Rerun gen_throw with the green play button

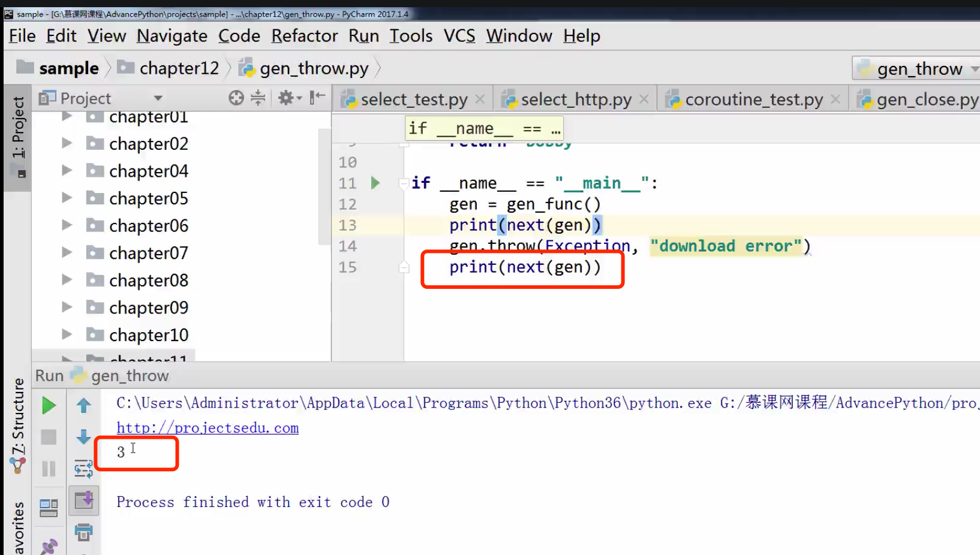[49, 406]
